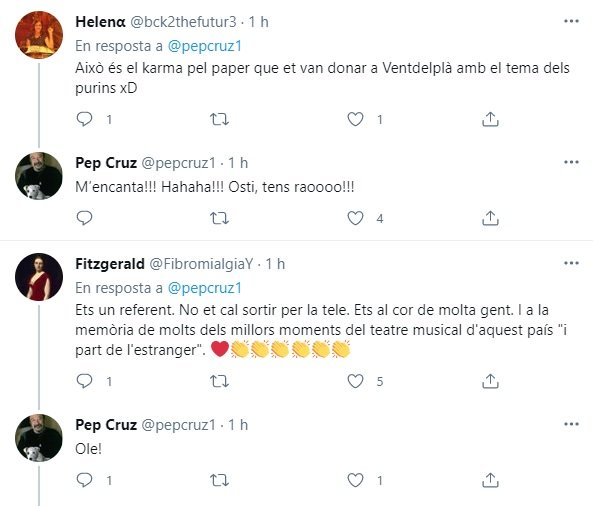Share Fitzgerald's tweet via share icon
The image size is (593, 506).
490,381
